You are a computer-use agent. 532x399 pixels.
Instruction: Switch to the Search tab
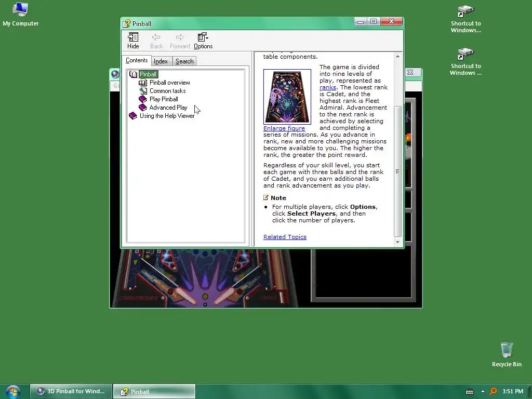(x=184, y=61)
